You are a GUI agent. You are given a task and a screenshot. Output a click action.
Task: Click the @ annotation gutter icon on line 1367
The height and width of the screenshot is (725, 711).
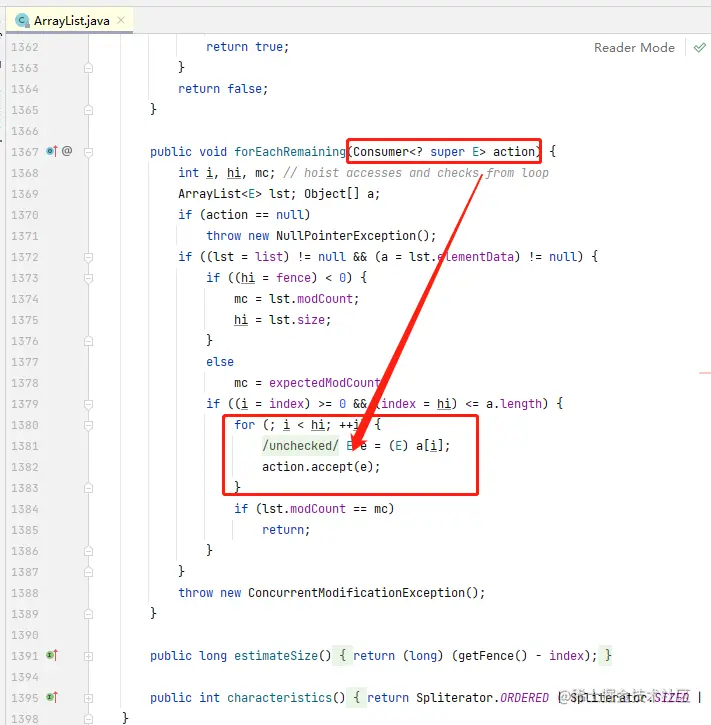click(67, 151)
